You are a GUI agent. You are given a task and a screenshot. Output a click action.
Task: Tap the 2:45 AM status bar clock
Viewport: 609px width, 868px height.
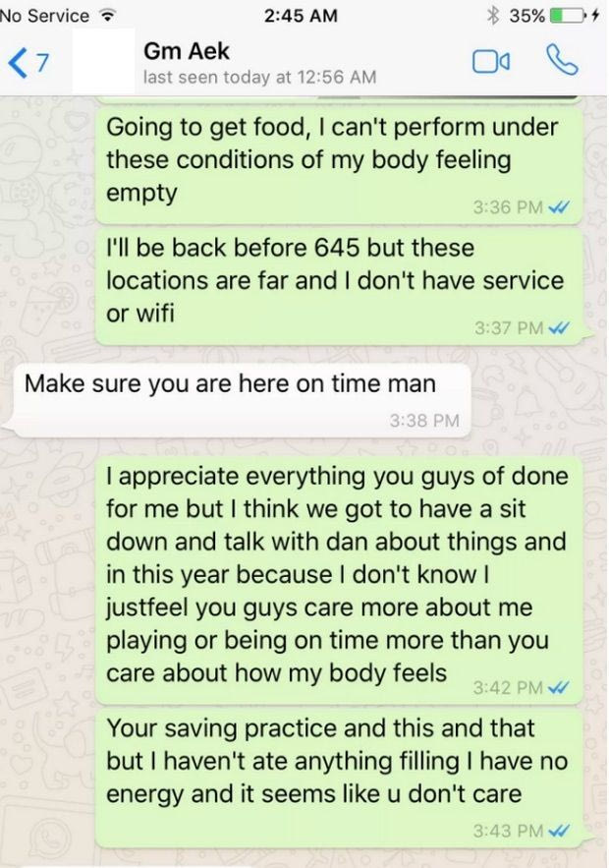pyautogui.click(x=301, y=16)
